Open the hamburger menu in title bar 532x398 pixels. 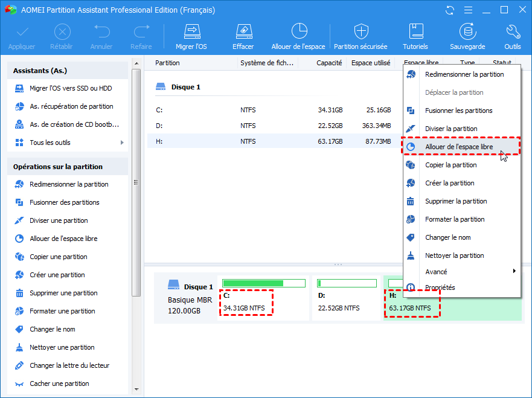[x=468, y=10]
